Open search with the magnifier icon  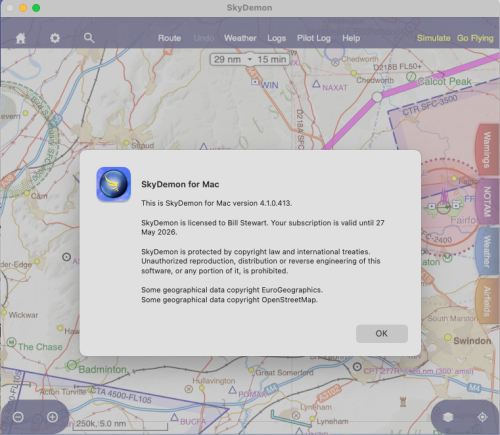(89, 38)
